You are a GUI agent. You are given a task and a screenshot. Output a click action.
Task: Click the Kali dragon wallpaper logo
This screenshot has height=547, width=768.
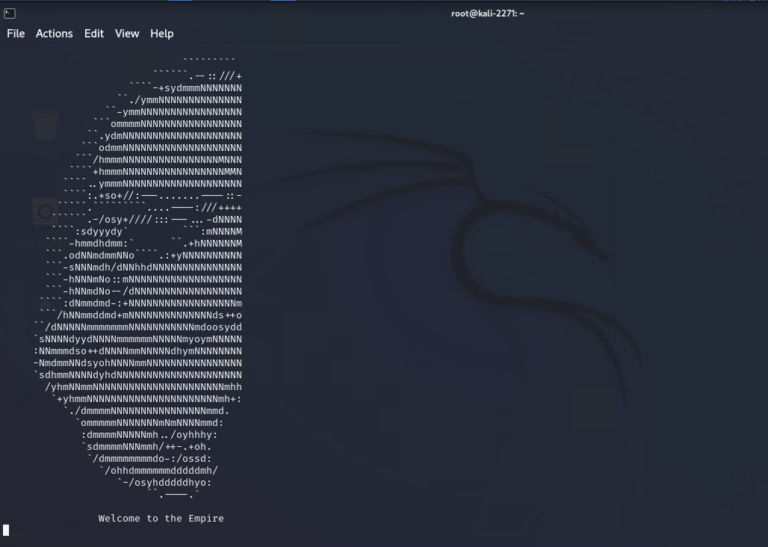click(x=460, y=264)
